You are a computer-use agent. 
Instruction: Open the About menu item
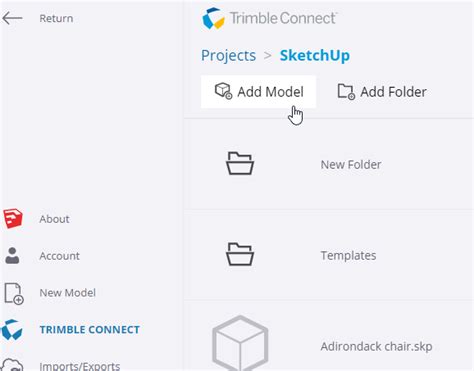click(x=54, y=219)
